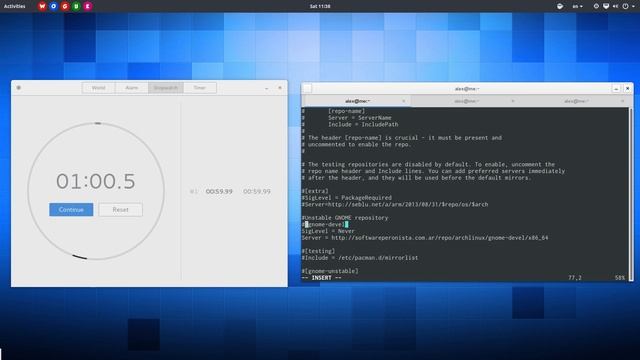Image resolution: width=640 pixels, height=360 pixels.
Task: Select the Stopwatch tab in Clocks
Action: [166, 88]
